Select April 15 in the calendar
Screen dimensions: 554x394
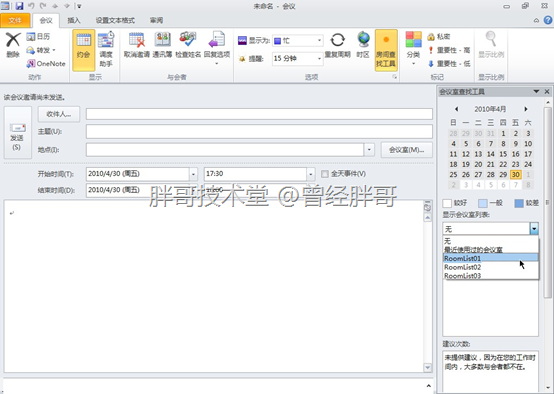(x=503, y=154)
